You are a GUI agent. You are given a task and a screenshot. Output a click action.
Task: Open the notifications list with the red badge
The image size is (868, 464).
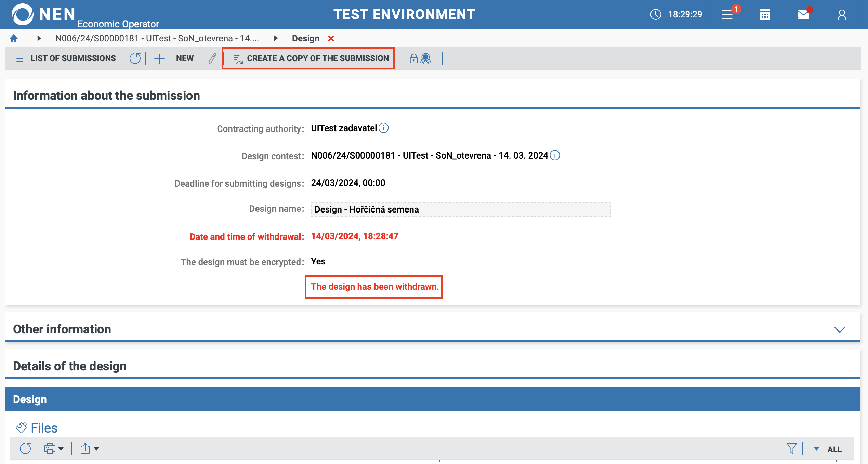point(727,14)
